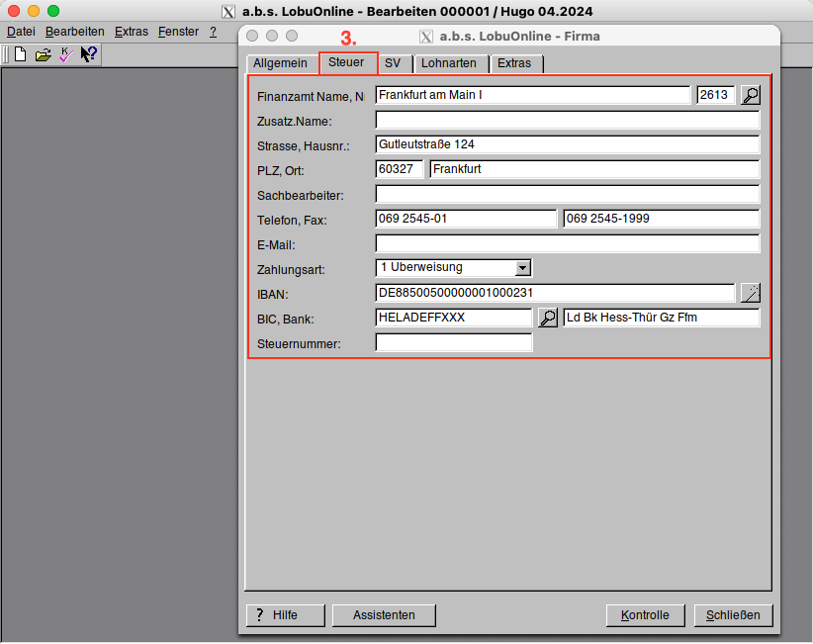Switch to the Lohnarten tab
This screenshot has height=644, width=813.
tap(448, 63)
